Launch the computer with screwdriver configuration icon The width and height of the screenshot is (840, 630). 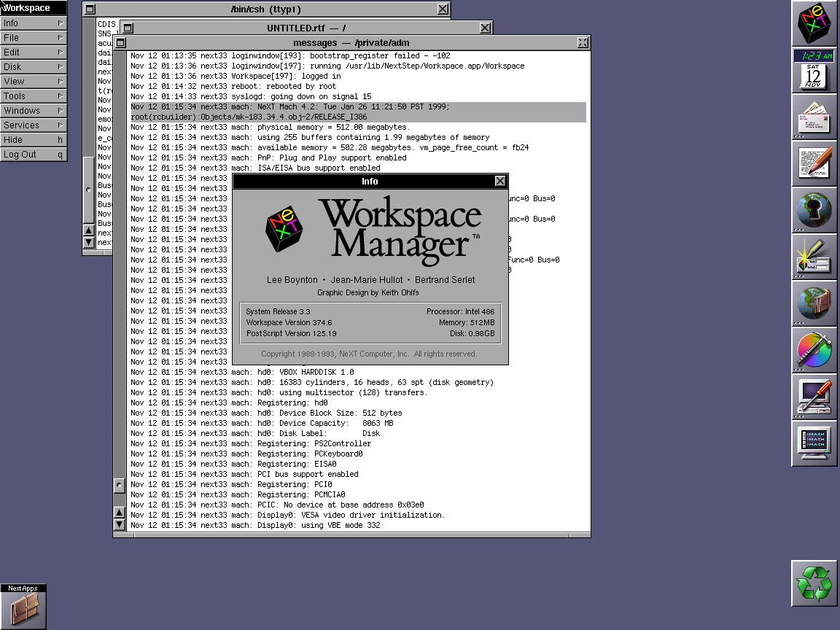pos(814,397)
